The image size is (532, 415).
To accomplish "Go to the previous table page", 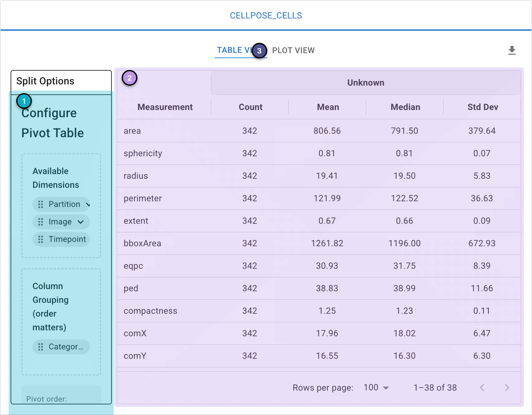I will 482,388.
